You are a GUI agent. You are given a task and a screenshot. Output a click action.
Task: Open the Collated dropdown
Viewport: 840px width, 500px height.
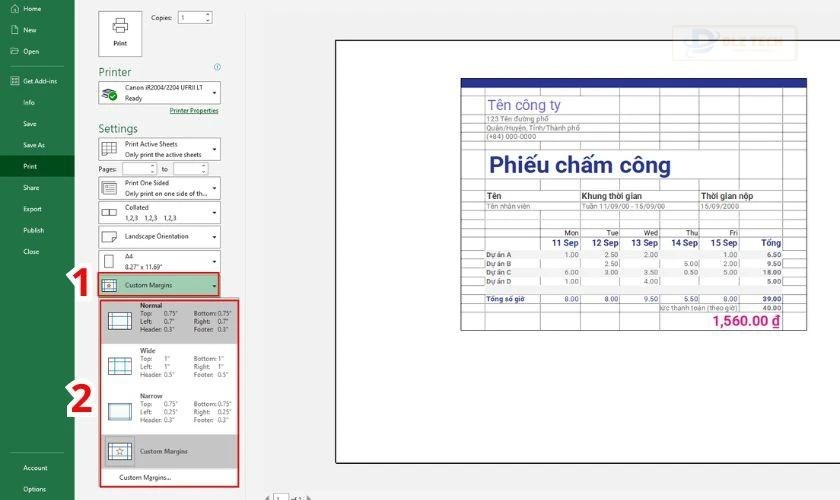point(215,212)
